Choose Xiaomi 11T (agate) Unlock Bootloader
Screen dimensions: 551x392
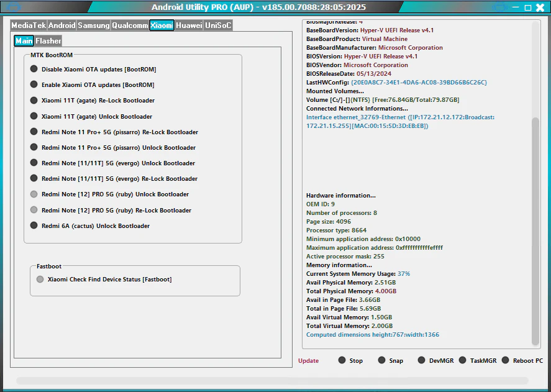tap(91, 116)
